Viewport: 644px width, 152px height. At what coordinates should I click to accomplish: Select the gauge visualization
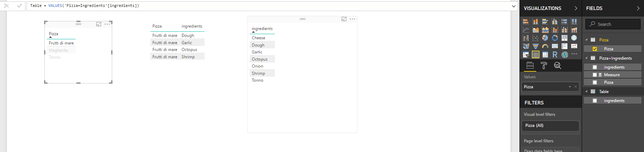(x=545, y=46)
